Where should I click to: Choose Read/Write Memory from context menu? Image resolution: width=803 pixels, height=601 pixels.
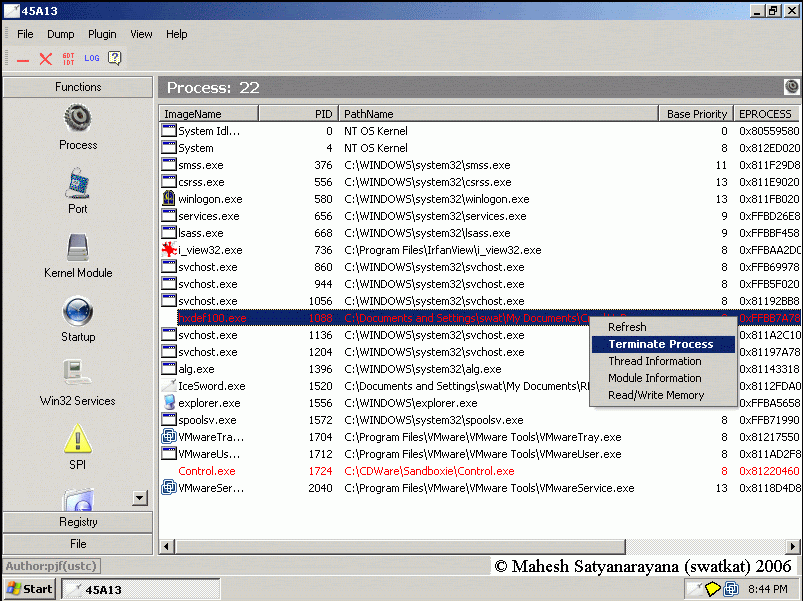pyautogui.click(x=663, y=395)
